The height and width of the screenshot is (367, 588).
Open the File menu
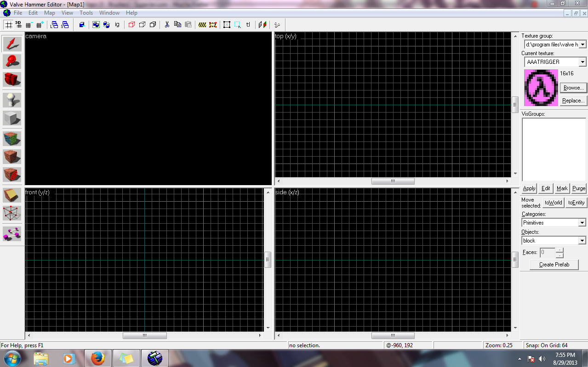[18, 13]
